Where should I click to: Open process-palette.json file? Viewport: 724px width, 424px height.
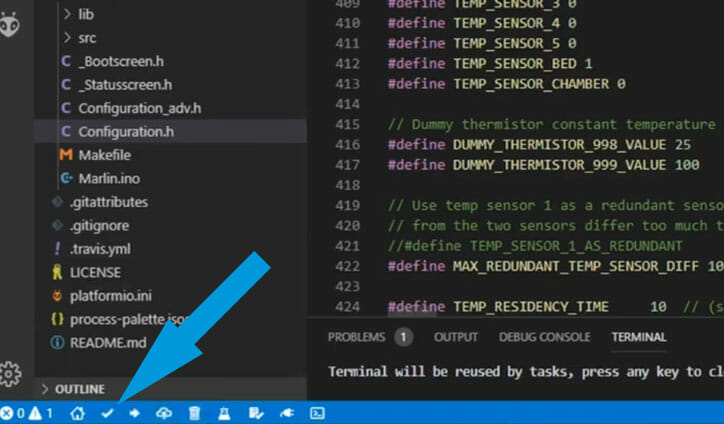119,319
